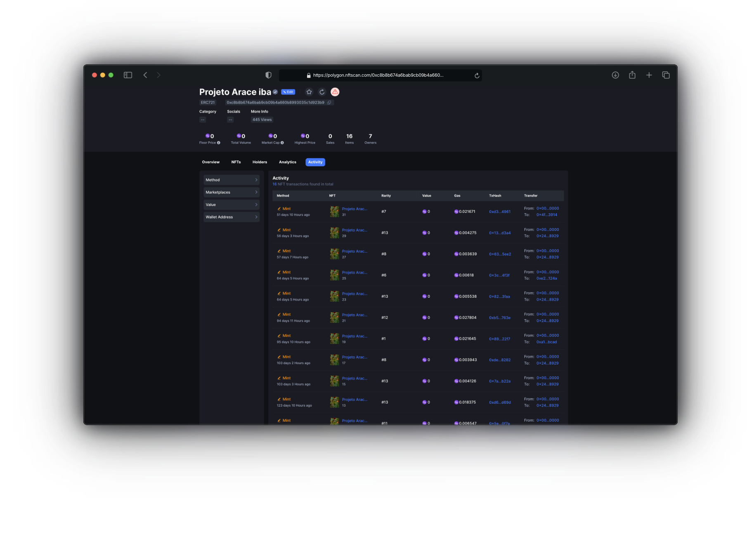This screenshot has height=560, width=747.
Task: Click the browser share icon
Action: pyautogui.click(x=632, y=75)
